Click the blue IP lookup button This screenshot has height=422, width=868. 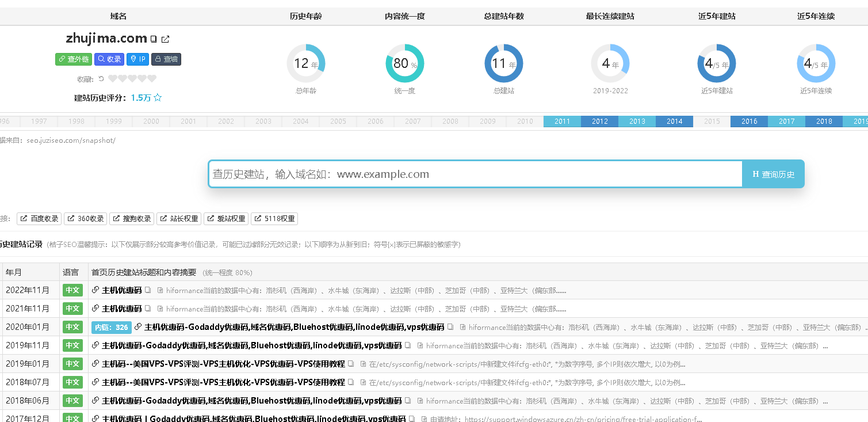pos(137,59)
